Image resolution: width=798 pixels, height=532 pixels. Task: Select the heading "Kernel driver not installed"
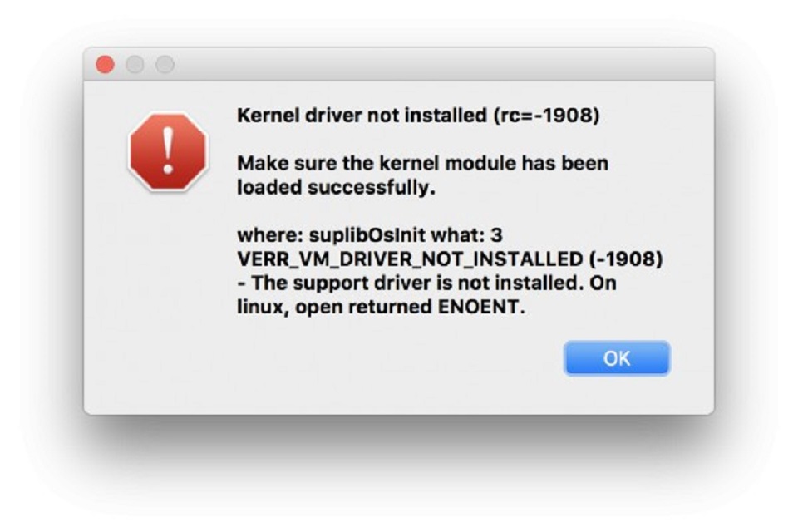pos(362,116)
